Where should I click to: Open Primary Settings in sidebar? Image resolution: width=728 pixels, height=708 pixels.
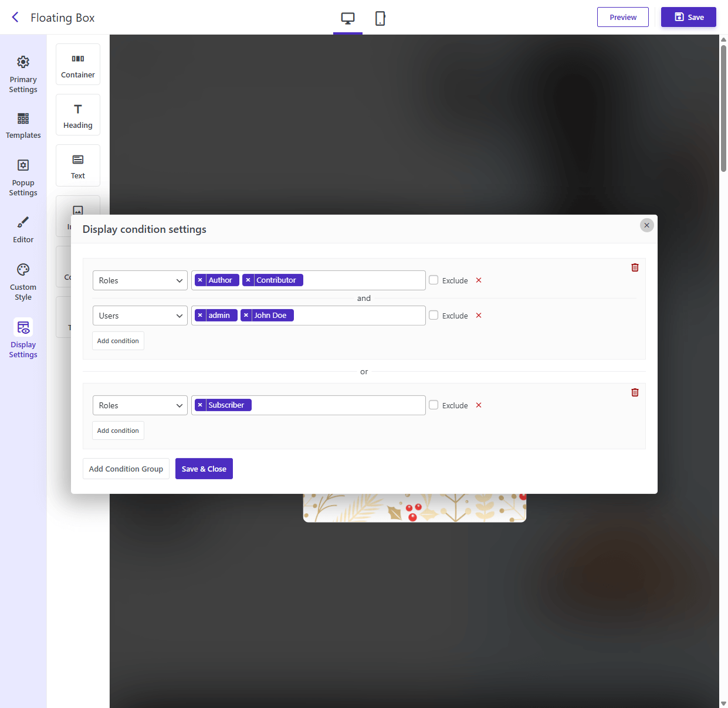click(23, 74)
